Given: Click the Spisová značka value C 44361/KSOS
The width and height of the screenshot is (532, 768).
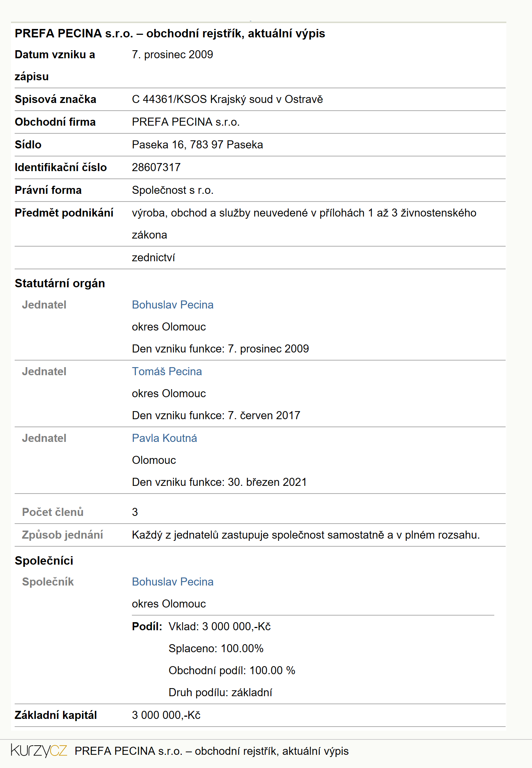Looking at the screenshot, I should tap(227, 99).
